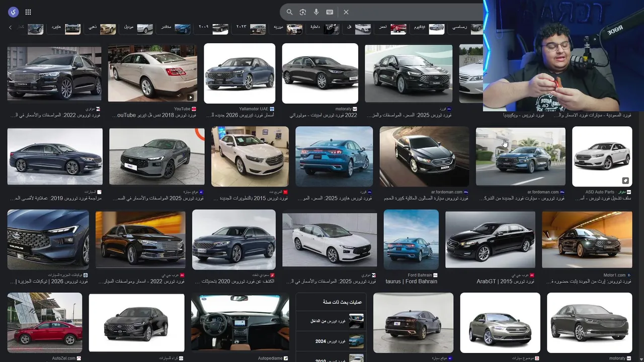Open the Taurus 2026 headlight close-up thumbnail
The image size is (644, 362).
pyautogui.click(x=48, y=240)
